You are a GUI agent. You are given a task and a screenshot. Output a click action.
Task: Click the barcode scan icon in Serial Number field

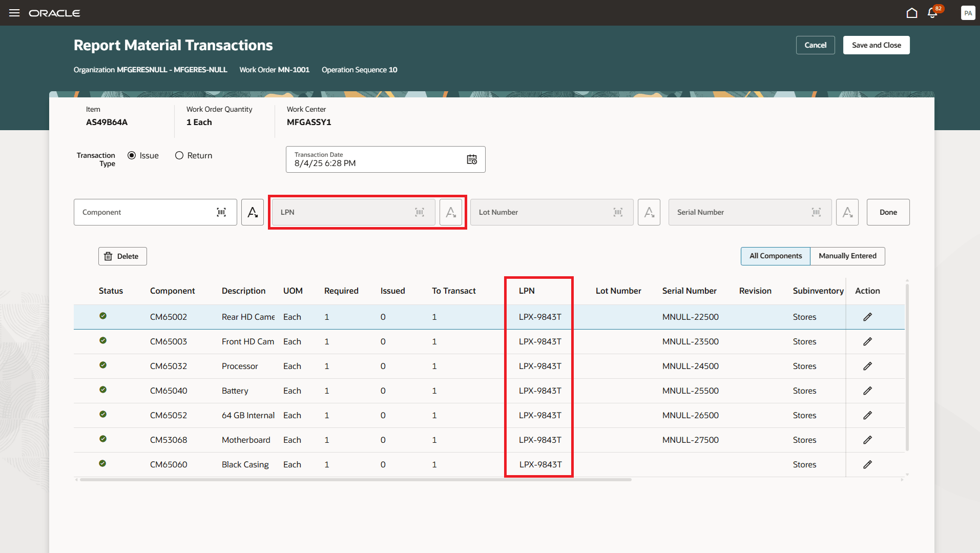coord(816,212)
